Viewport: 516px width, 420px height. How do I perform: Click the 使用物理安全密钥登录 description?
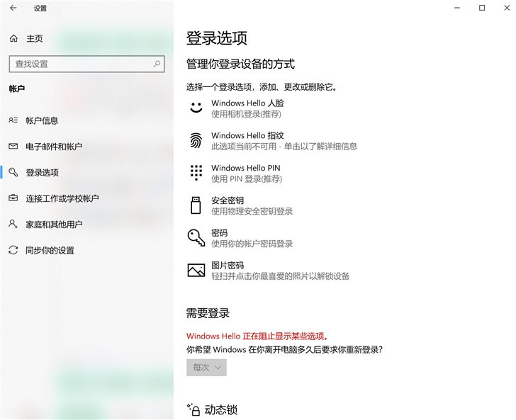coord(252,211)
